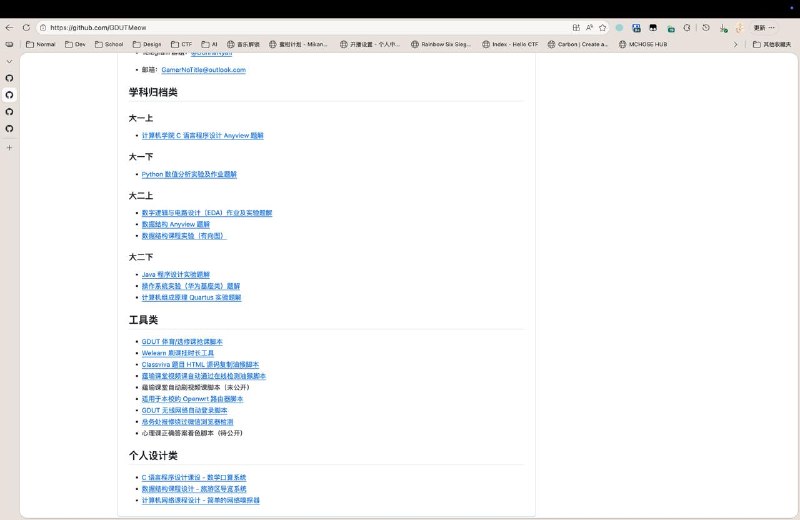The height and width of the screenshot is (520, 800).
Task: Select the highlighted GitHub vertical tab
Action: tap(9, 95)
